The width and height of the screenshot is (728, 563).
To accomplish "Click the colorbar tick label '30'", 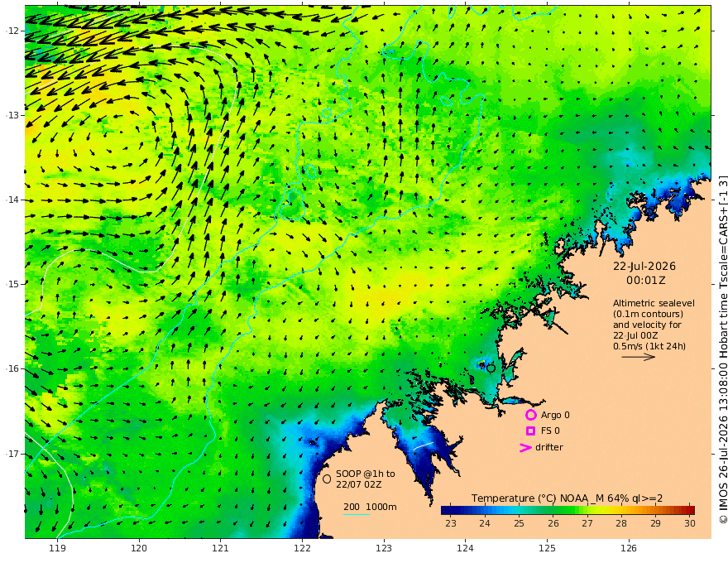I will 689,523.
